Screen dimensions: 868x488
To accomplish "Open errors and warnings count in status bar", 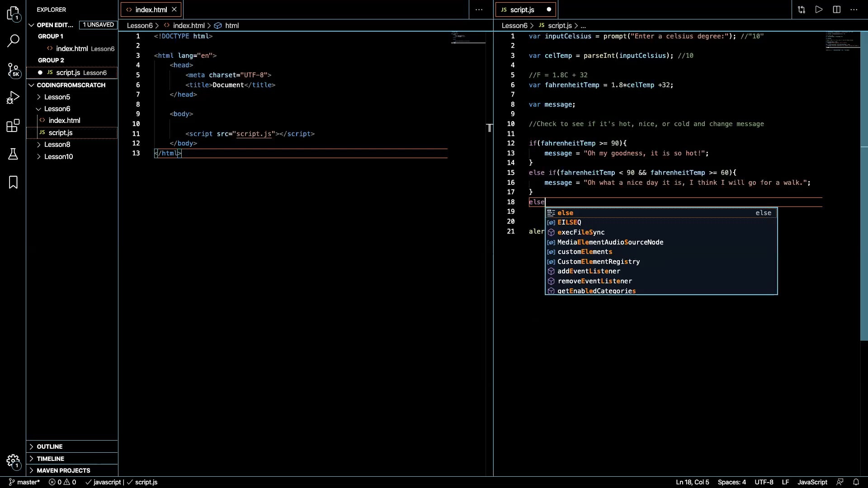I will [x=62, y=482].
